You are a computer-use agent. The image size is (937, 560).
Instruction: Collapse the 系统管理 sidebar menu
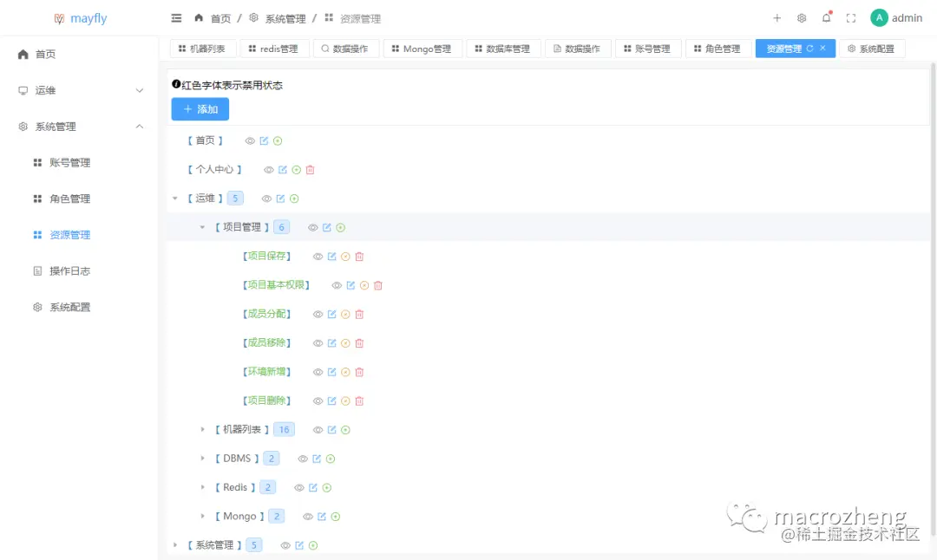click(x=80, y=127)
